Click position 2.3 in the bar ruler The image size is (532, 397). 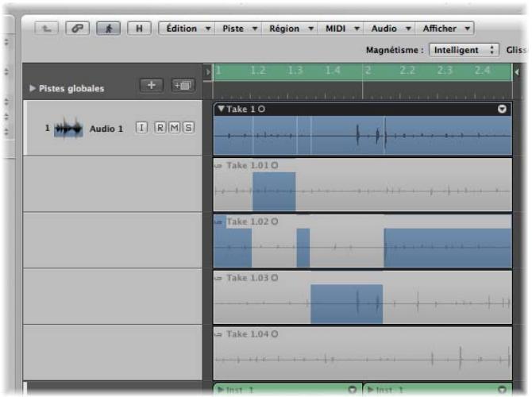click(x=444, y=71)
